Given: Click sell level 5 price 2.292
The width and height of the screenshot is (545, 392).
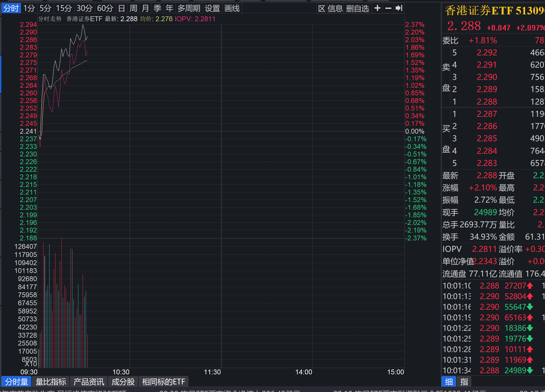Looking at the screenshot, I should click(x=487, y=52).
